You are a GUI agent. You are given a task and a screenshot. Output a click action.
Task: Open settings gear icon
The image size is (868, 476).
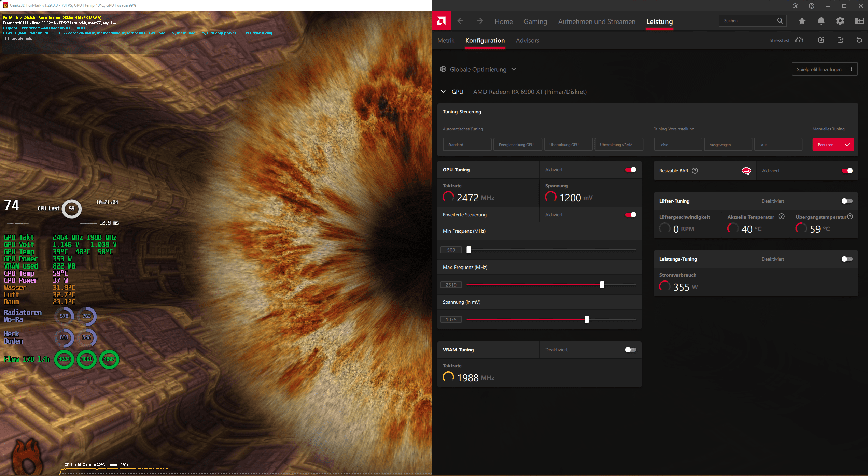(x=840, y=21)
